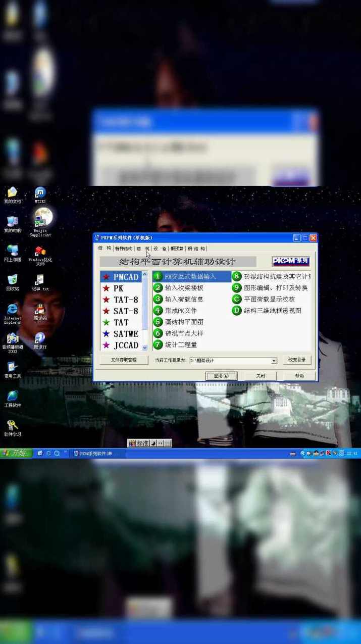Launch Internet Explorer from desktop
Viewport: 361px width, 644px height.
(x=13, y=313)
